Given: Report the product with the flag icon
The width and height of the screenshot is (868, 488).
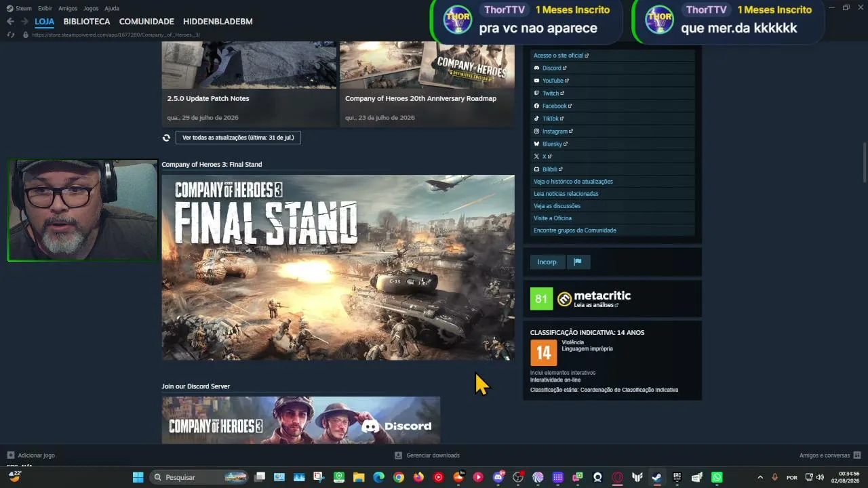Looking at the screenshot, I should (578, 262).
